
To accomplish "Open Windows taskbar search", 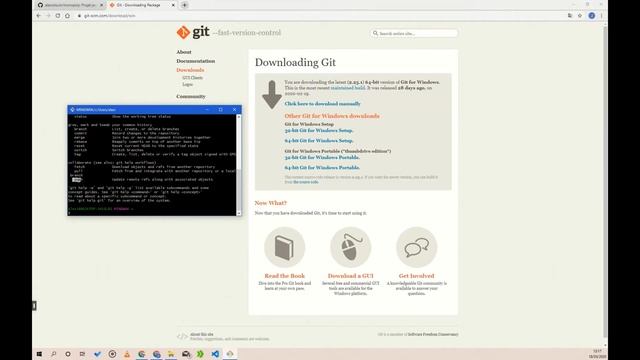I will point(53,354).
